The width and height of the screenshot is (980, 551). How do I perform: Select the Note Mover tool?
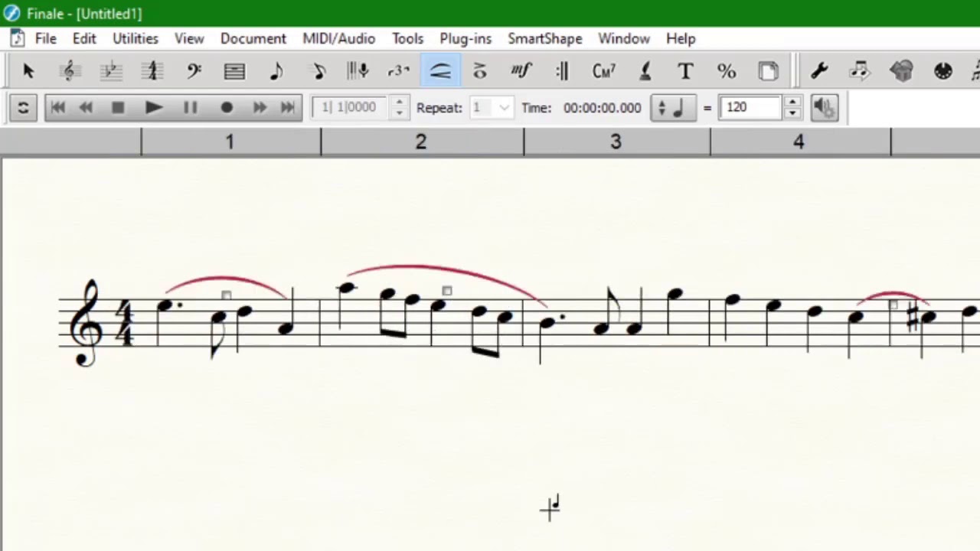pos(860,71)
